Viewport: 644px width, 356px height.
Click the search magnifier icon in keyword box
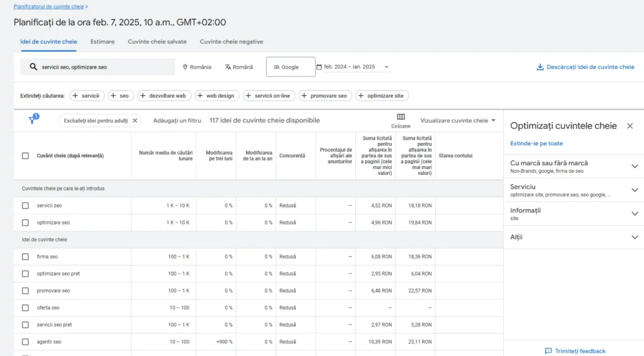point(33,67)
